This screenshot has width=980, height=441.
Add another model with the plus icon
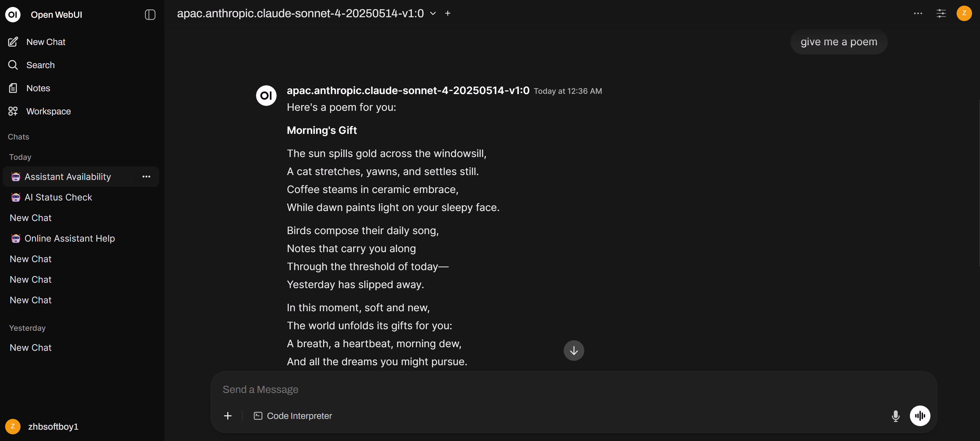point(448,14)
